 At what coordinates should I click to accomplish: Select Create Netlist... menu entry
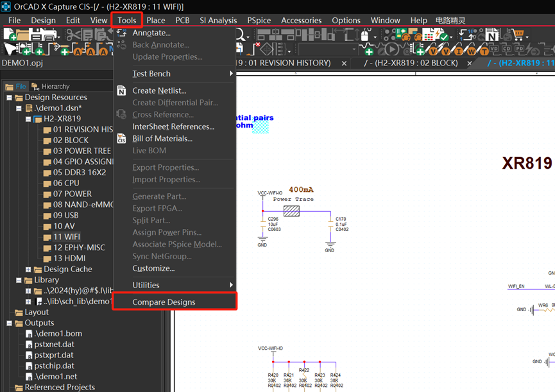(175, 90)
